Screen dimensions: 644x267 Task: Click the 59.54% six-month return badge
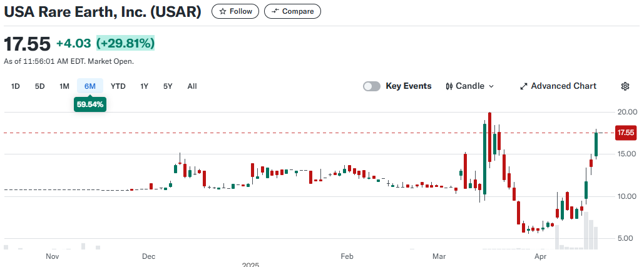pyautogui.click(x=90, y=104)
